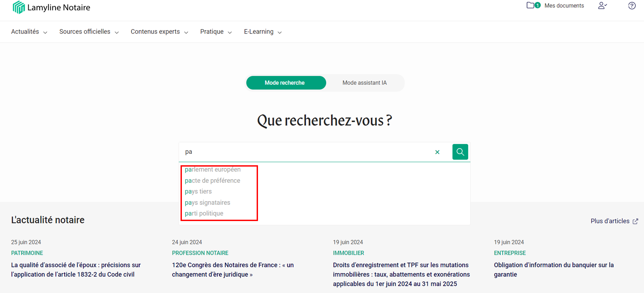Click inside the search input field
Viewport: 644px width, 293px height.
300,152
